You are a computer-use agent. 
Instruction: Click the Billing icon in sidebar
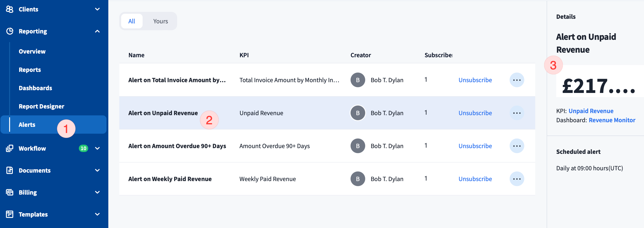coord(10,193)
